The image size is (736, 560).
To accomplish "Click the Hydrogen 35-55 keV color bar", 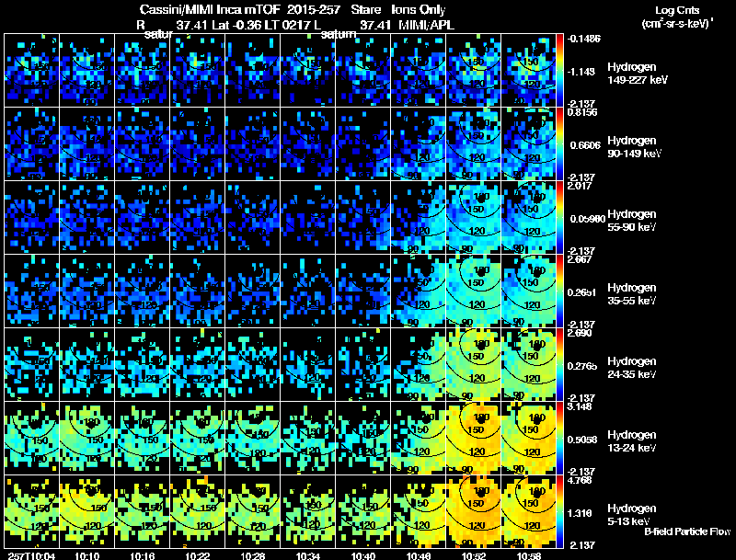I will (x=559, y=291).
